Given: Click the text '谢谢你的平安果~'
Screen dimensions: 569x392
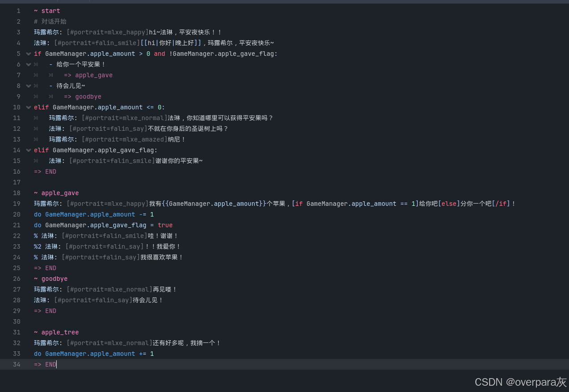Looking at the screenshot, I should coord(179,161).
